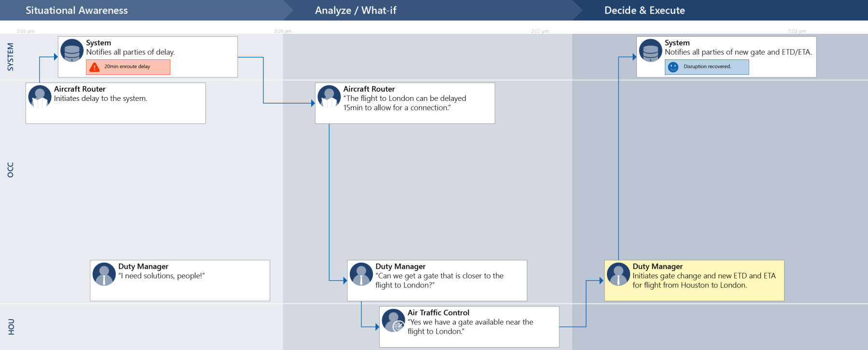Click the red warning triangle icon
Screen dimensions: 868x350
[x=95, y=67]
